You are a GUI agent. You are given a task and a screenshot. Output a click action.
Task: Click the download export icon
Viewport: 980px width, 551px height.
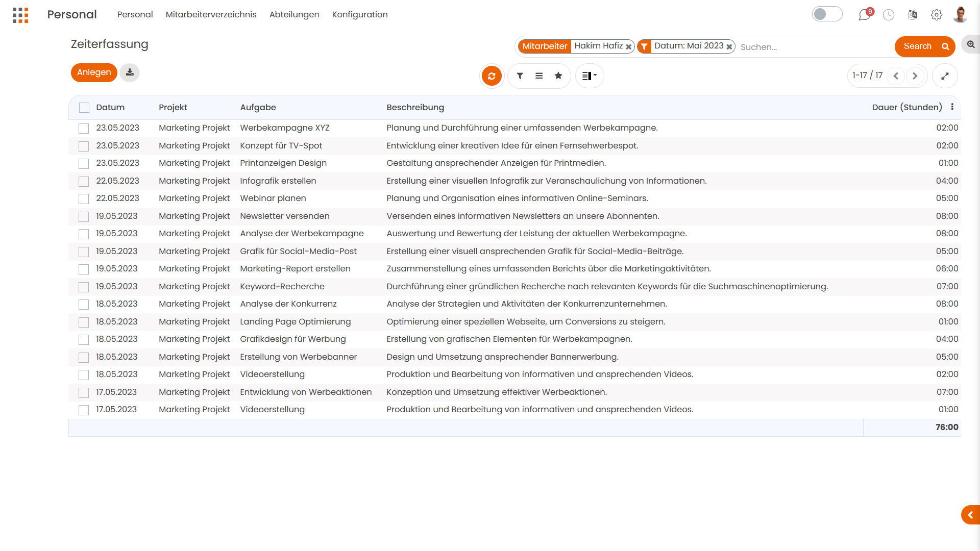pyautogui.click(x=130, y=72)
